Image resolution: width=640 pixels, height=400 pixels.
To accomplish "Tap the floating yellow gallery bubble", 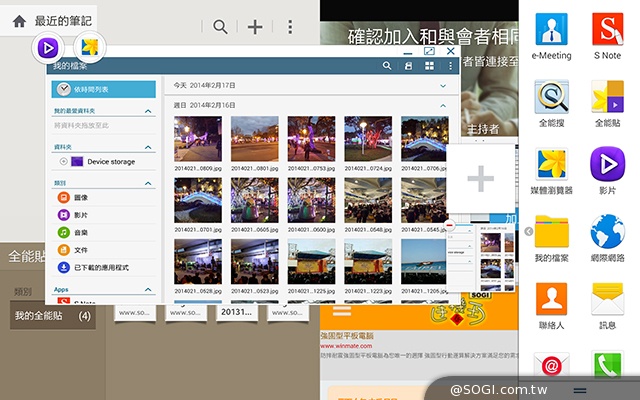I will click(x=90, y=47).
